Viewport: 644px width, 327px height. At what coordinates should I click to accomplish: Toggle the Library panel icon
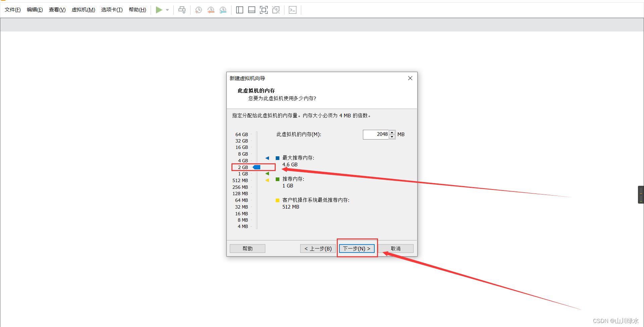(x=239, y=10)
